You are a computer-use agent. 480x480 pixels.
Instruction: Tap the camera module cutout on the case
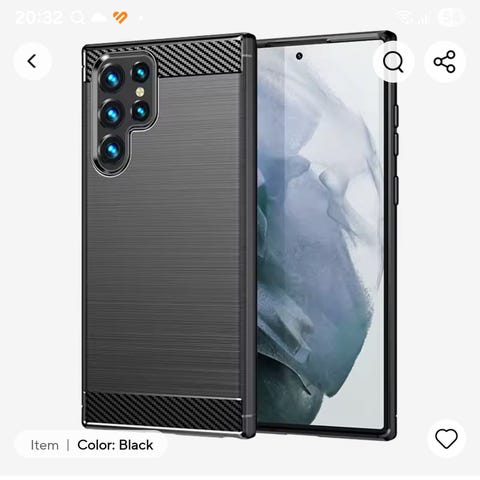124,113
